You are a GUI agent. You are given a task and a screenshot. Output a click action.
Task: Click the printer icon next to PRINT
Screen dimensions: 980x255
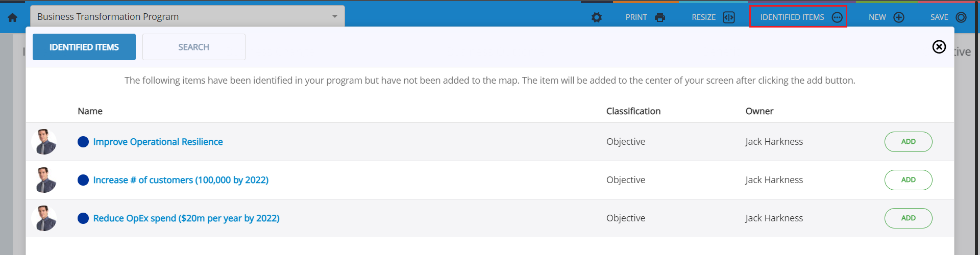tap(660, 17)
